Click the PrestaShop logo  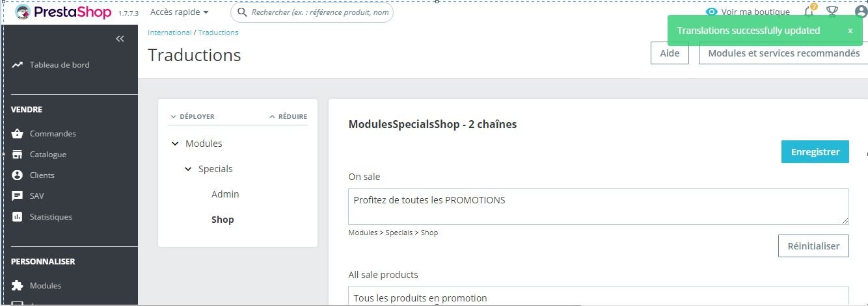[63, 12]
